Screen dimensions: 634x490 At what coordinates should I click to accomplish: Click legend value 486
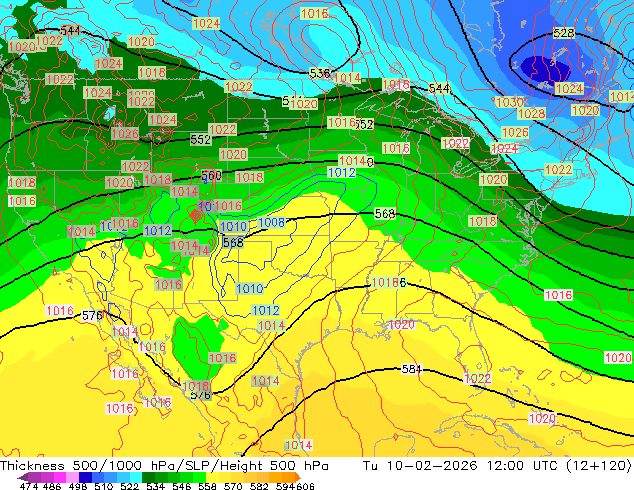pos(52,486)
